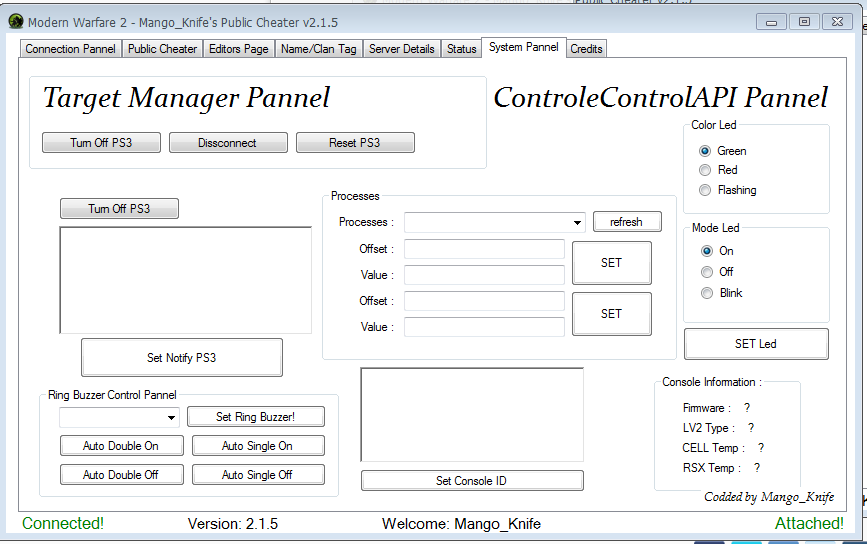The image size is (867, 544).
Task: Click Turn Off PS3 in Target Manager
Action: click(x=101, y=143)
